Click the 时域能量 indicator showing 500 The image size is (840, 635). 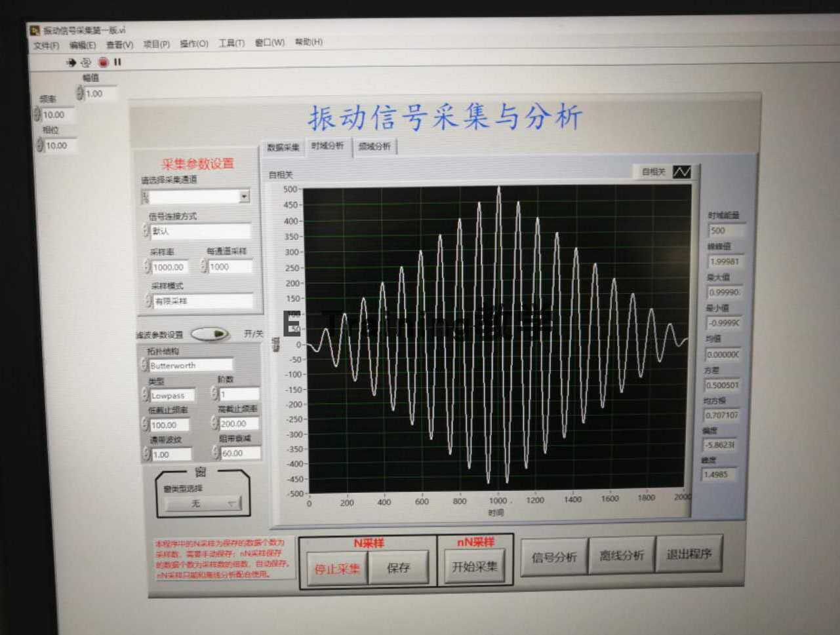pyautogui.click(x=727, y=231)
